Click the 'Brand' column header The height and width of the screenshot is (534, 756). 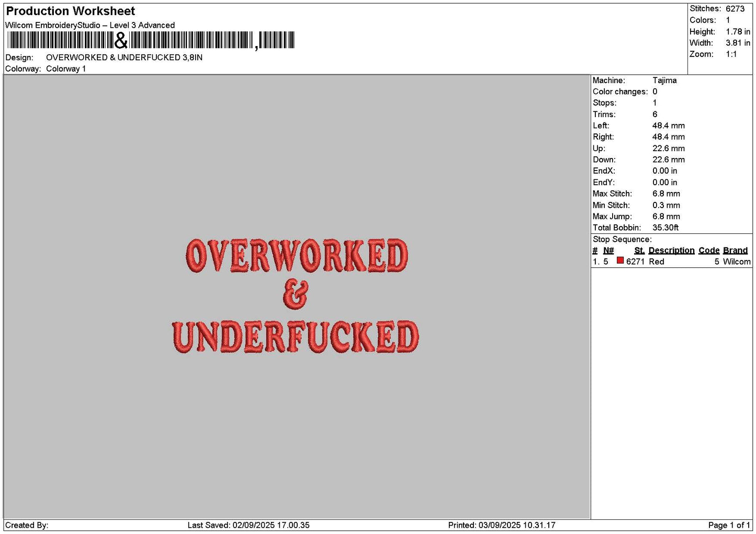pos(735,251)
